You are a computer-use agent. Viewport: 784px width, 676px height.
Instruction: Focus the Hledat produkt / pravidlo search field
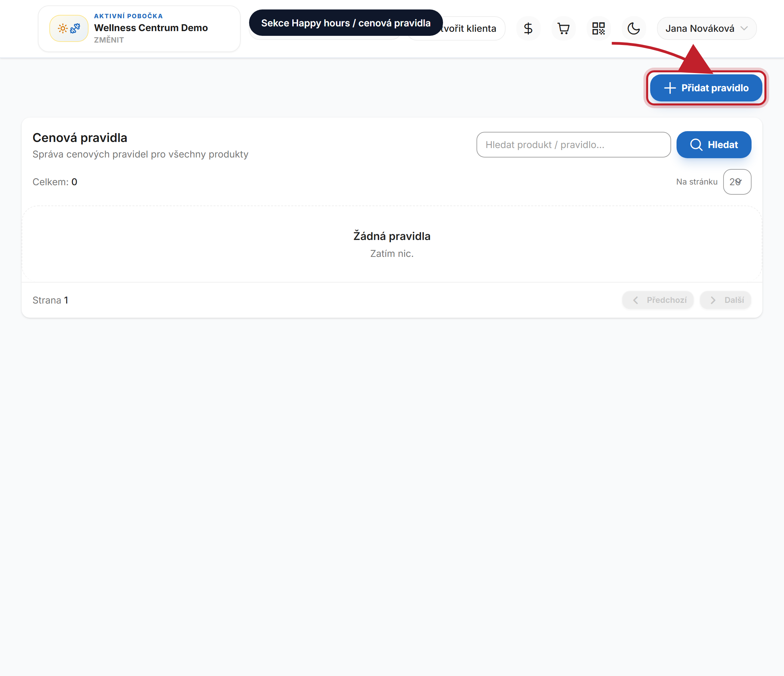coord(573,145)
